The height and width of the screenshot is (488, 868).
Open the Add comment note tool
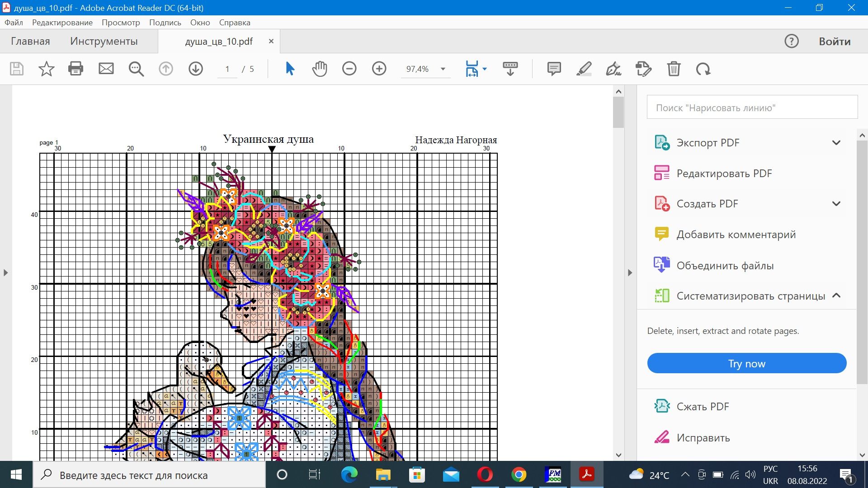click(554, 69)
